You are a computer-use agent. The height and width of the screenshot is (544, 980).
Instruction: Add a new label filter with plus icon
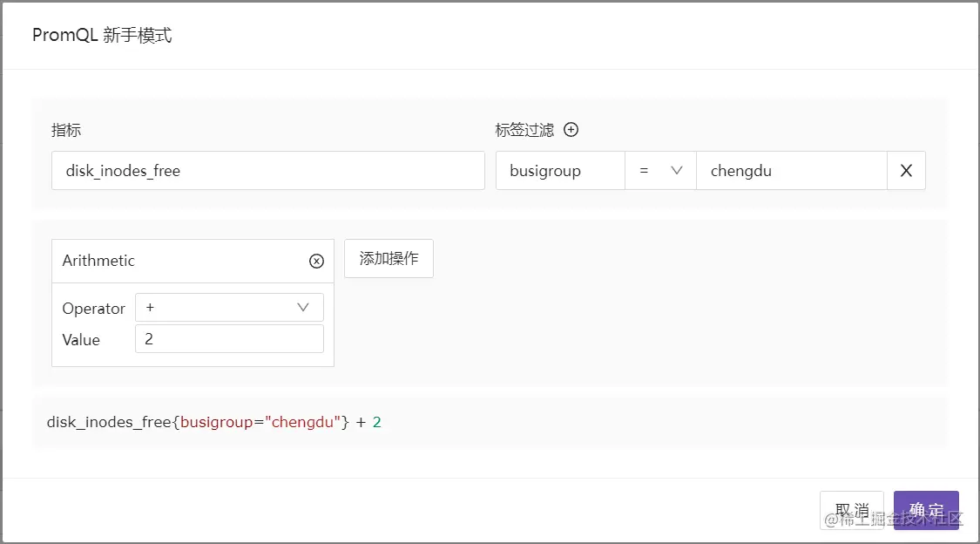(571, 129)
